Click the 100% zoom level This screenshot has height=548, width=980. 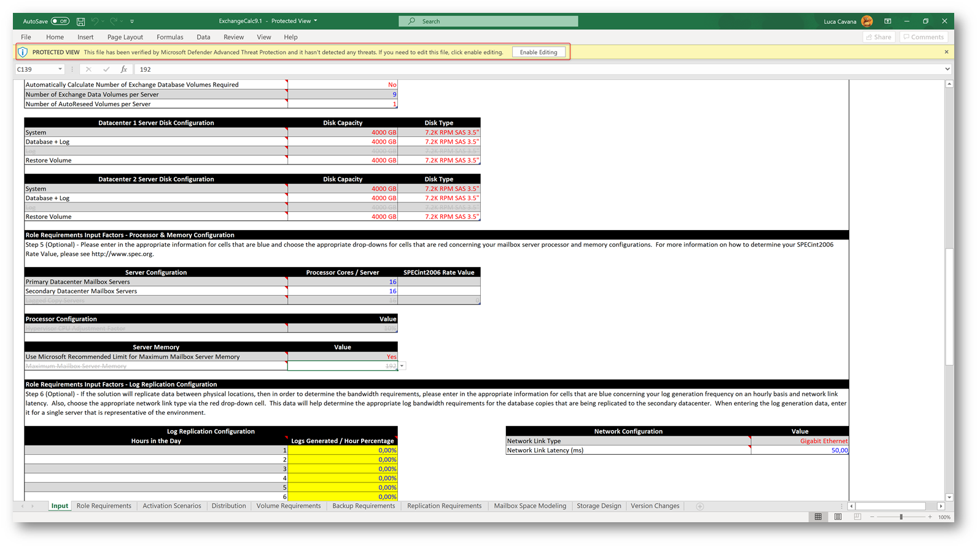point(944,517)
